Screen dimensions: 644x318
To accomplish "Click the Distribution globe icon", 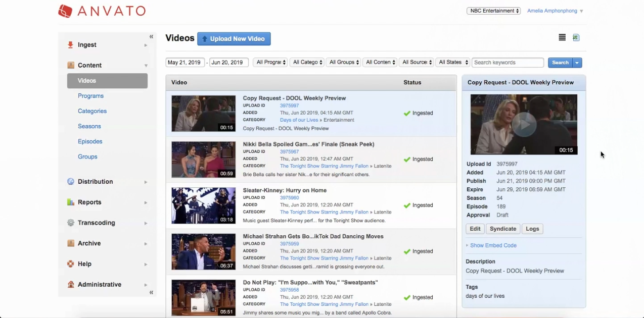I will [71, 182].
